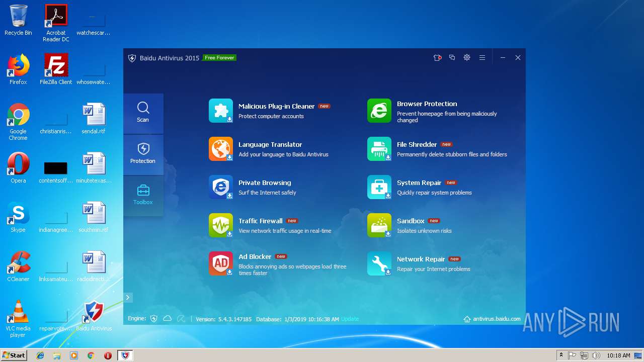Click the feedback chat icon in title bar

coord(452,58)
